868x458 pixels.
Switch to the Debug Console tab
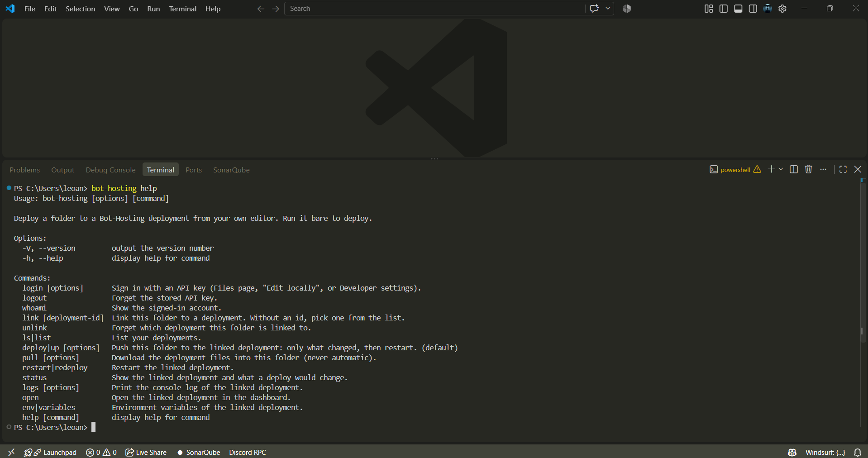[x=111, y=170]
